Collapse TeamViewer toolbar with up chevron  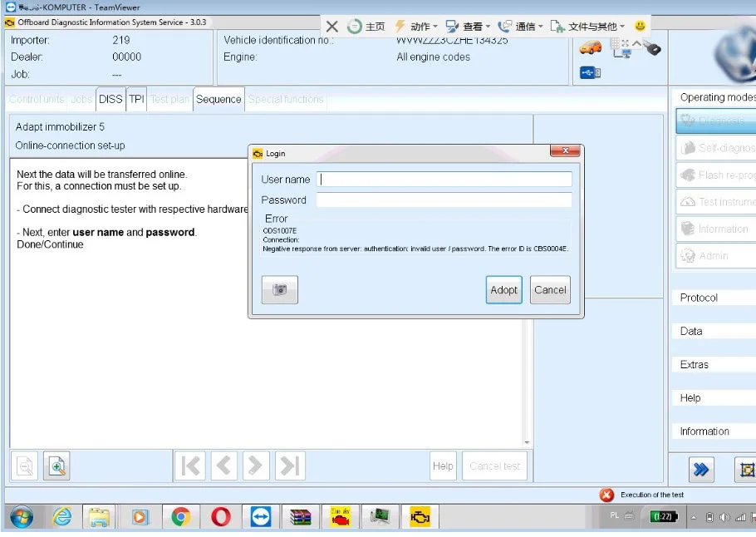(x=636, y=43)
